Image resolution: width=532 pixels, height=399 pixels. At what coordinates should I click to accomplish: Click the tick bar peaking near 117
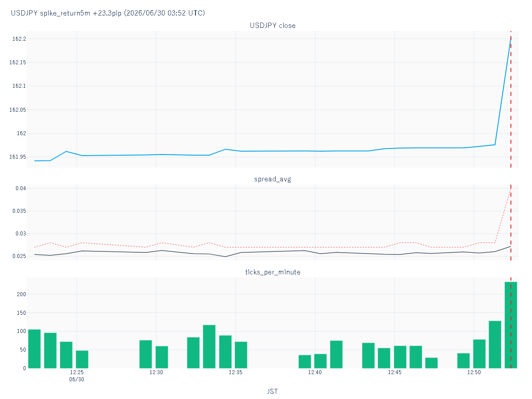coord(209,347)
